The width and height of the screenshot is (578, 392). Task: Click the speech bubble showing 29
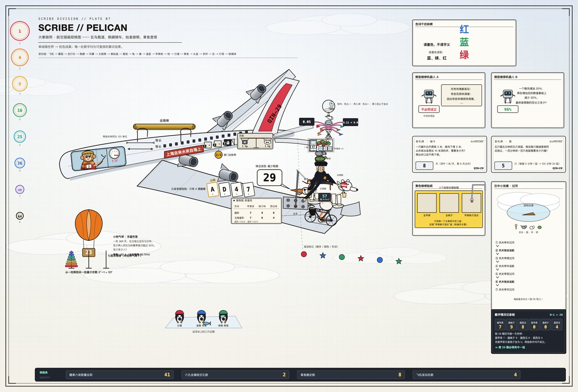pos(269,178)
